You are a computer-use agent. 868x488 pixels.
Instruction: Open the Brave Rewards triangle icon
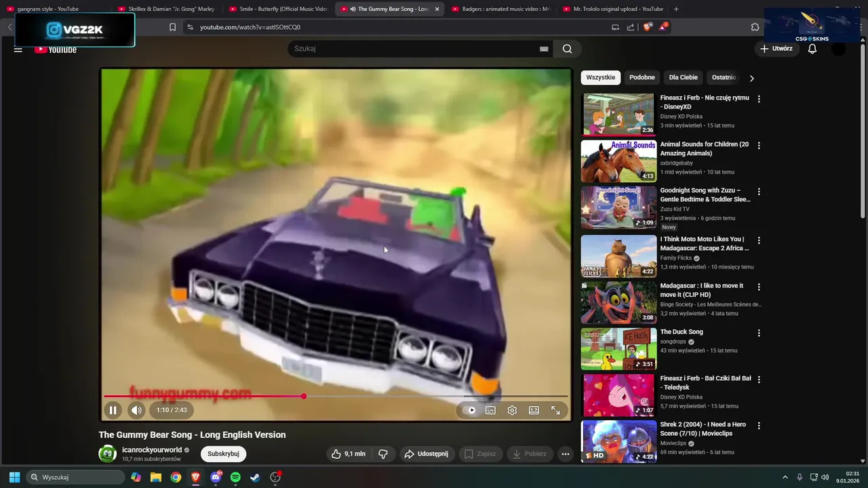(663, 27)
